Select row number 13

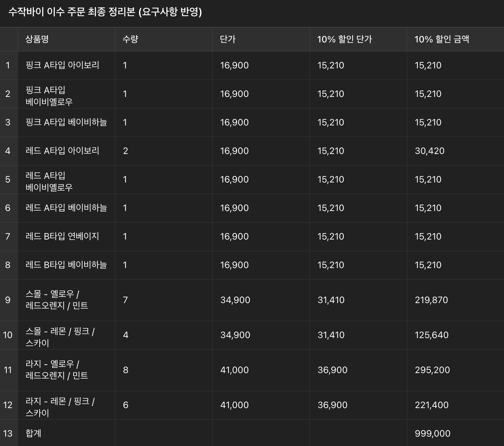coord(8,433)
